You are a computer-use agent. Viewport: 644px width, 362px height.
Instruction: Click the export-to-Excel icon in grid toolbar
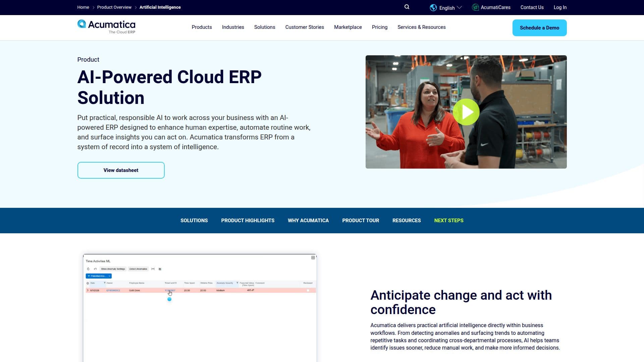pyautogui.click(x=160, y=269)
